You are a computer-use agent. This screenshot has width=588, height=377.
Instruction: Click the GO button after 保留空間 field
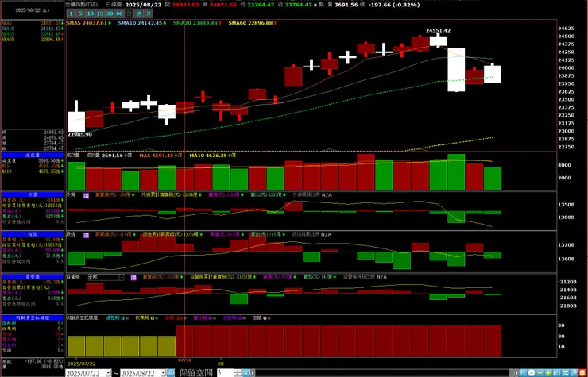click(246, 373)
